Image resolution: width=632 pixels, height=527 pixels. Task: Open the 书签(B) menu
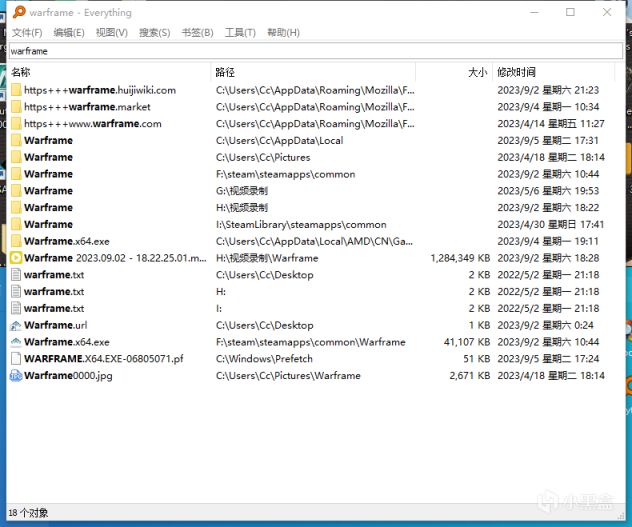pyautogui.click(x=197, y=33)
